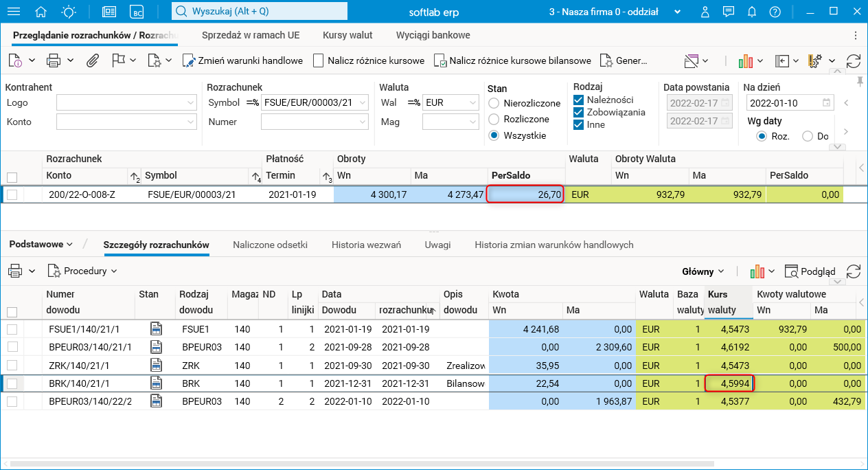The image size is (868, 470).
Task: Click Zmień warunki handlowe button
Action: (x=242, y=60)
